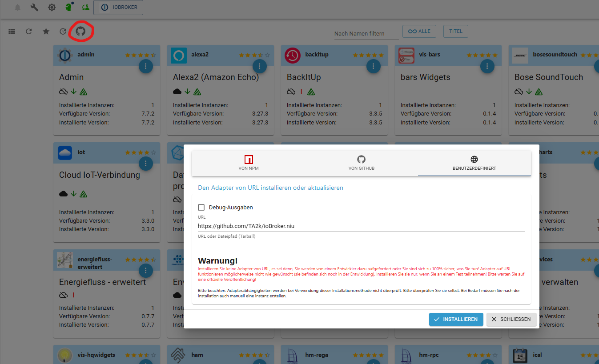Screen dimensions: 599x364
Task: Click the bars Widgets card title
Action: [426, 77]
